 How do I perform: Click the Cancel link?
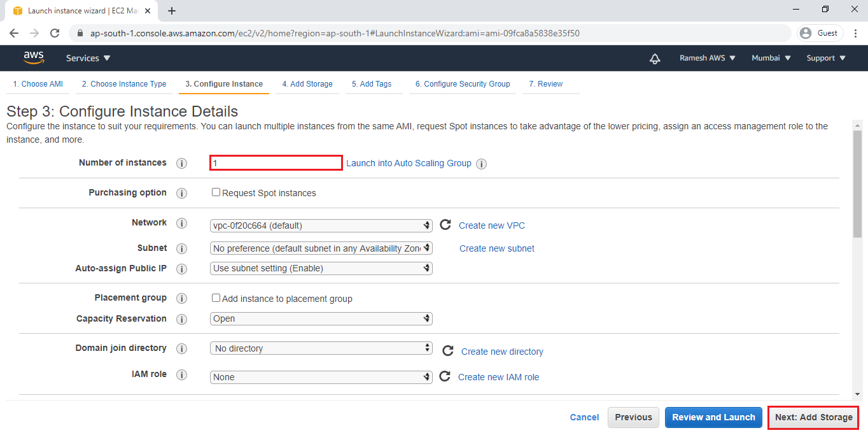(x=584, y=417)
